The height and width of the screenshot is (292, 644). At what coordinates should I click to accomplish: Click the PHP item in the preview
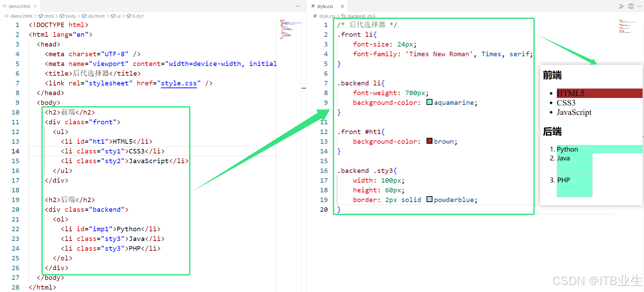click(x=575, y=186)
